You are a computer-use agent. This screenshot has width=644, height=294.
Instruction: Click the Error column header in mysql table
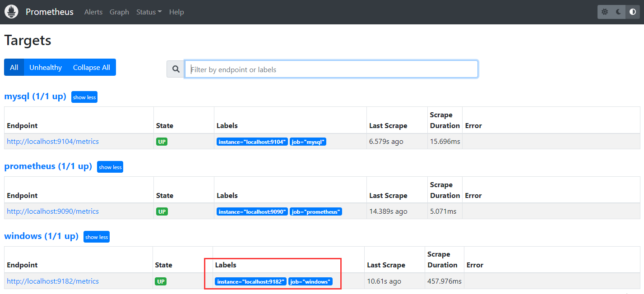(473, 126)
